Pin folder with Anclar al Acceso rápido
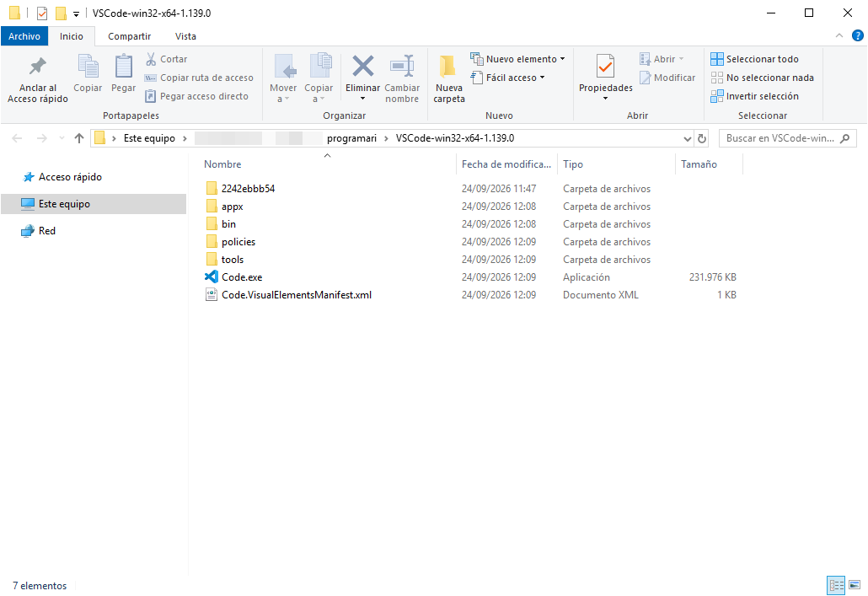 click(x=38, y=79)
